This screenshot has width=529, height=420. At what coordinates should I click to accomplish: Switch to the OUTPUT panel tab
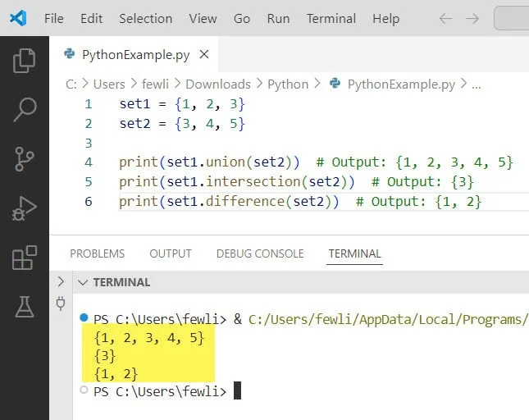click(171, 253)
